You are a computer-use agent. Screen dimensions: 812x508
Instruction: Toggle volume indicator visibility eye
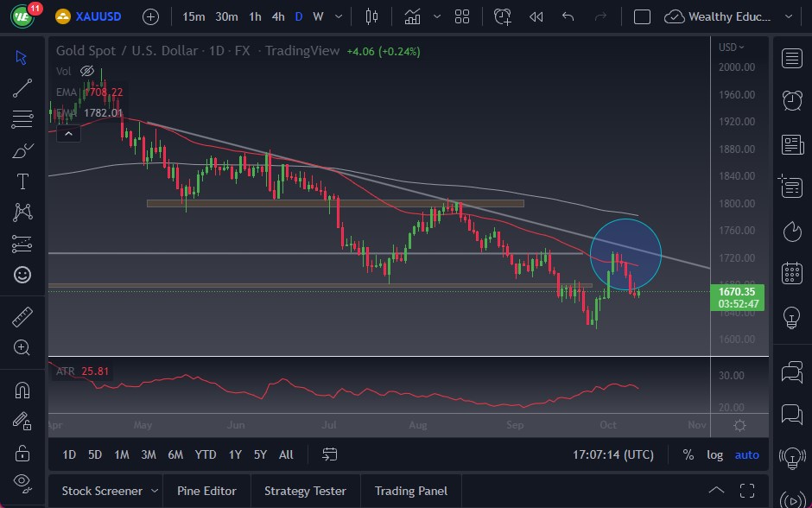(86, 71)
